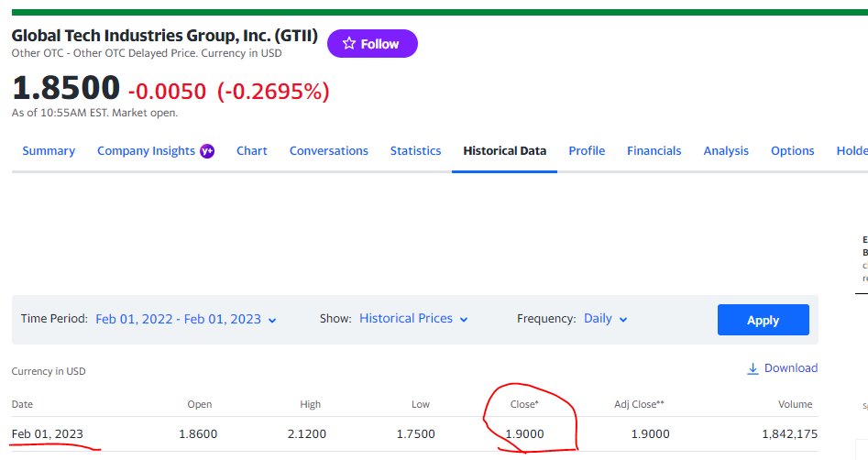Image resolution: width=868 pixels, height=460 pixels.
Task: View the Financials tab
Action: (x=654, y=151)
